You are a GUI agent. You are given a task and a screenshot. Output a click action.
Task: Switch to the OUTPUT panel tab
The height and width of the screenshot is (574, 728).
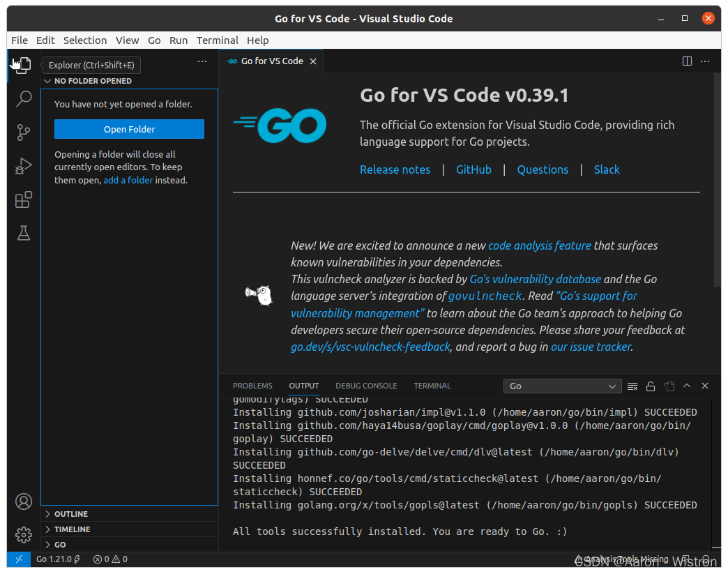click(x=303, y=386)
